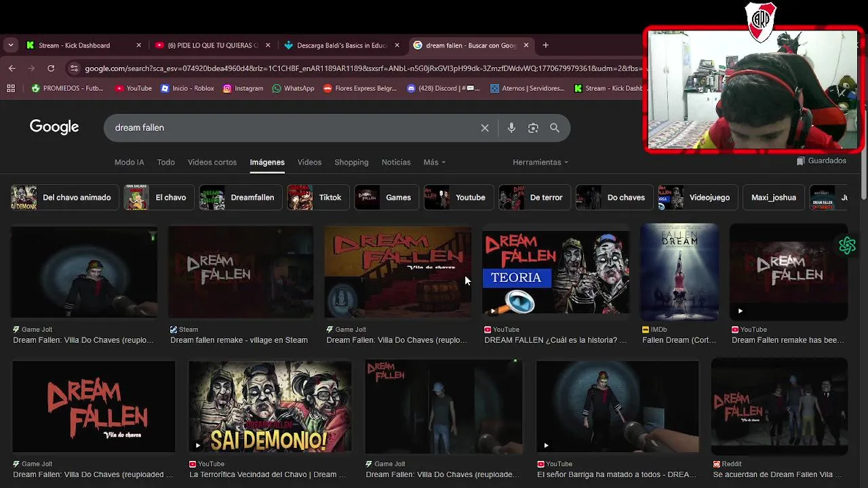Open Aternos Servidores bookmark
This screenshot has width=868, height=488.
(527, 88)
